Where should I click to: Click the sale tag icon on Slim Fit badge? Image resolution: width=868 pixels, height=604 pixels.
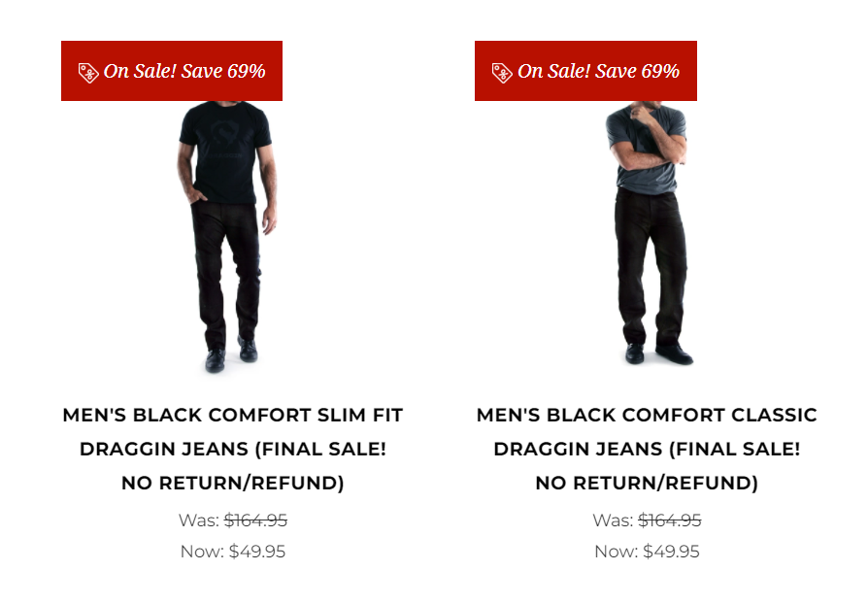tap(88, 73)
